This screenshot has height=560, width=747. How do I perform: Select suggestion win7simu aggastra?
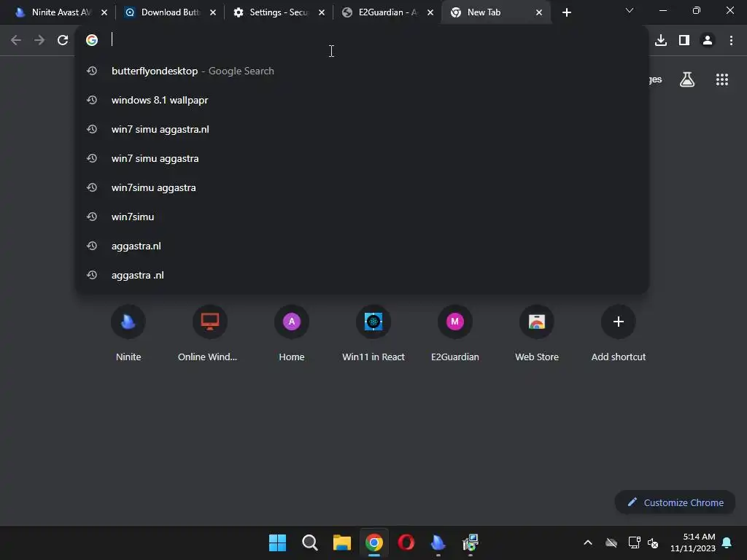point(362,187)
